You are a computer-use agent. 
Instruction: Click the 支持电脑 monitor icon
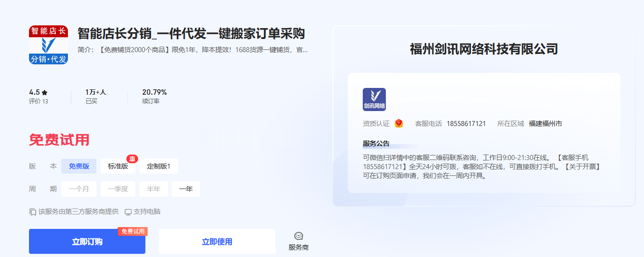click(x=128, y=212)
